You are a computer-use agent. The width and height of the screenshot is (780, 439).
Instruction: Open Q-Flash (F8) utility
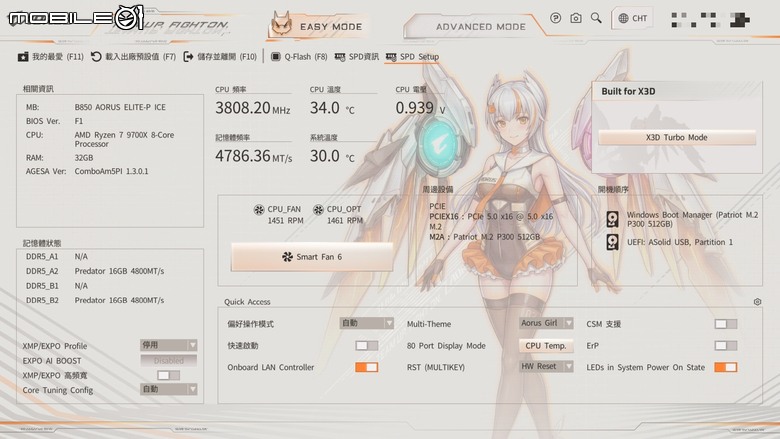[299, 57]
